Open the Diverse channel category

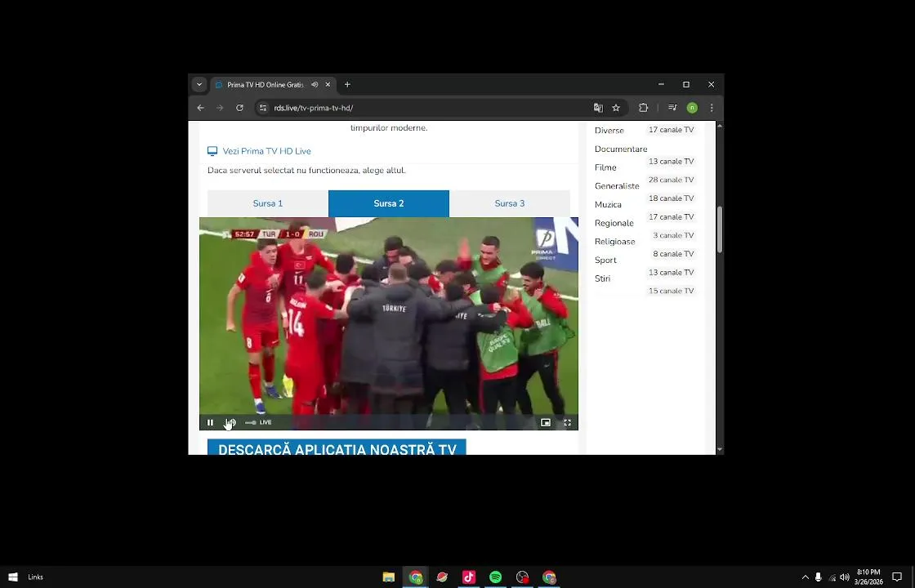coord(609,131)
